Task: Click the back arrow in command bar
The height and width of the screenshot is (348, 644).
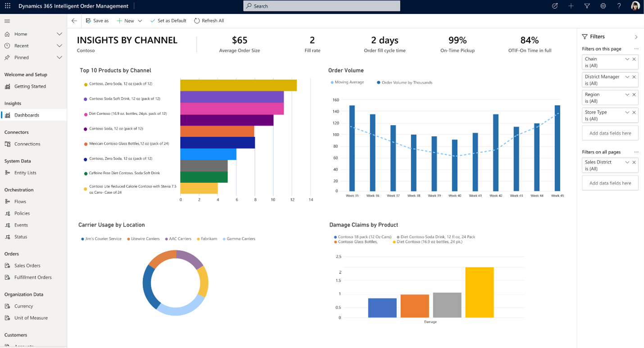Action: [x=74, y=21]
